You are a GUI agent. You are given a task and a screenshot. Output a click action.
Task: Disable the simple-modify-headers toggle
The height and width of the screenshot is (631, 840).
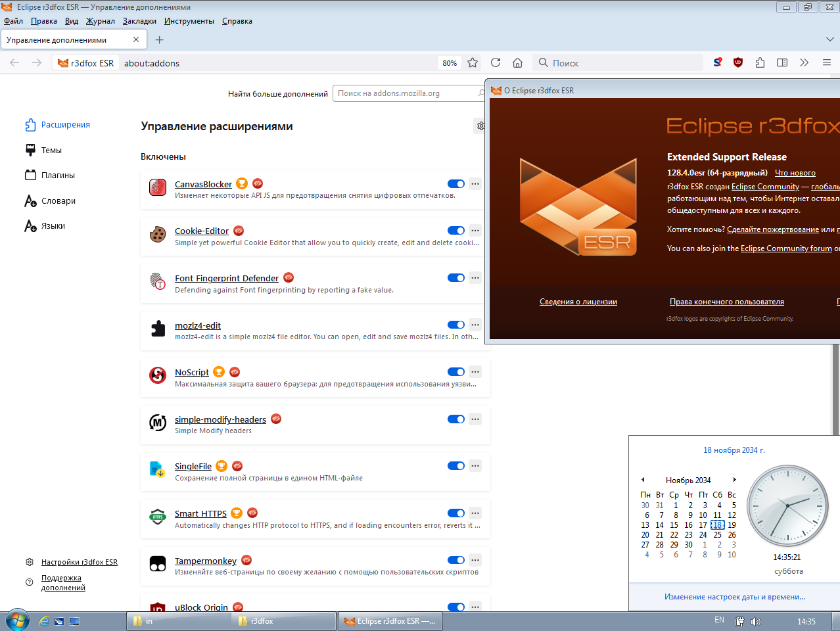(456, 419)
